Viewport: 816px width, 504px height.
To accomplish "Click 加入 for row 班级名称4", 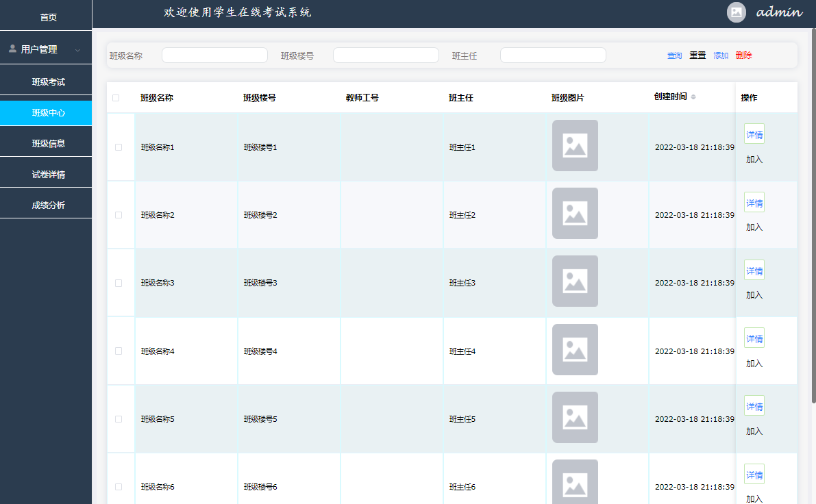I will [754, 364].
